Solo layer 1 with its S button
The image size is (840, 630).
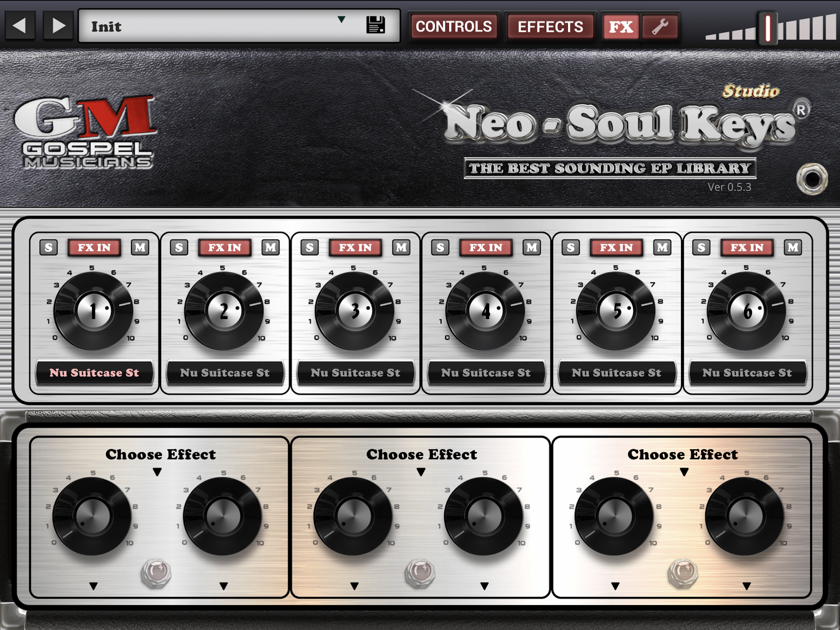point(49,247)
